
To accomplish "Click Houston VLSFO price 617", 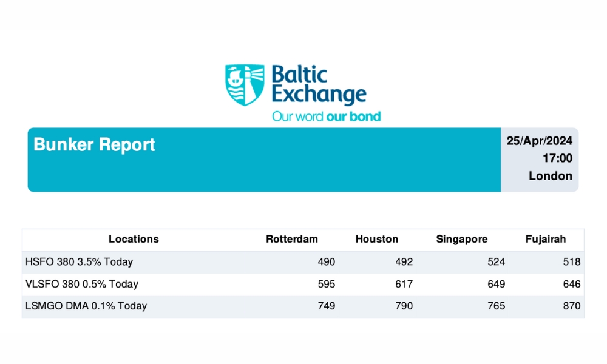I will click(404, 284).
